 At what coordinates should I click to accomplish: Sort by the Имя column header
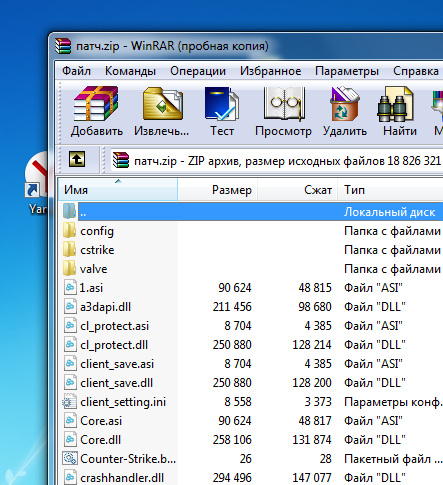click(x=118, y=190)
